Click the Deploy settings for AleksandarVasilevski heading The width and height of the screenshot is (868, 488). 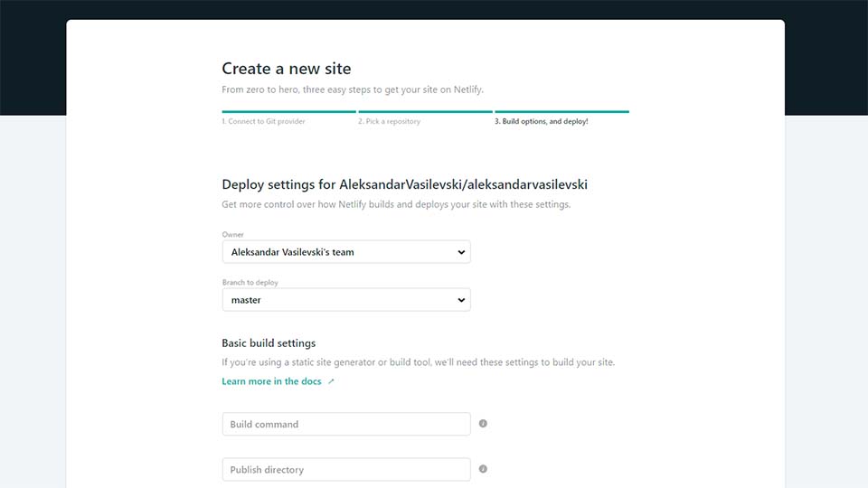click(x=405, y=184)
